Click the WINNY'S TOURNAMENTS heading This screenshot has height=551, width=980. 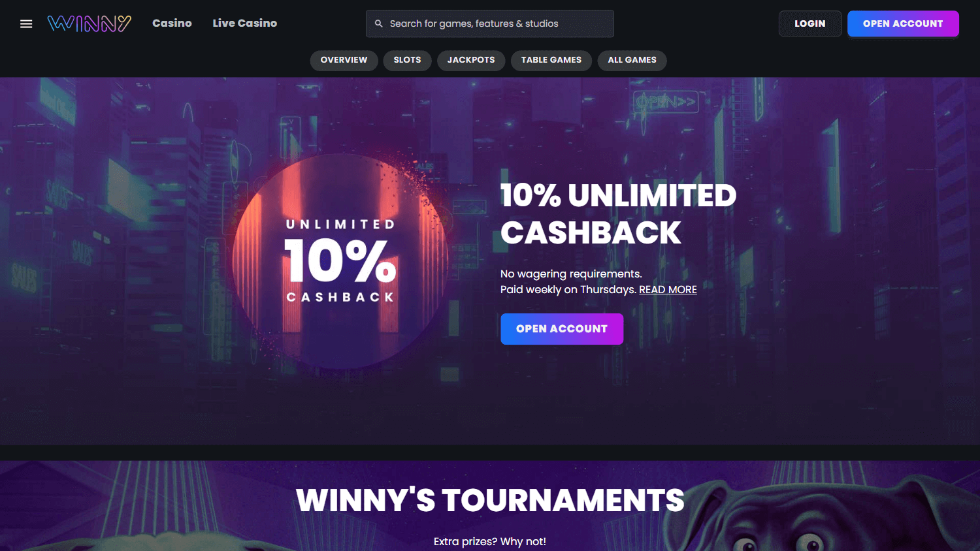pos(490,501)
